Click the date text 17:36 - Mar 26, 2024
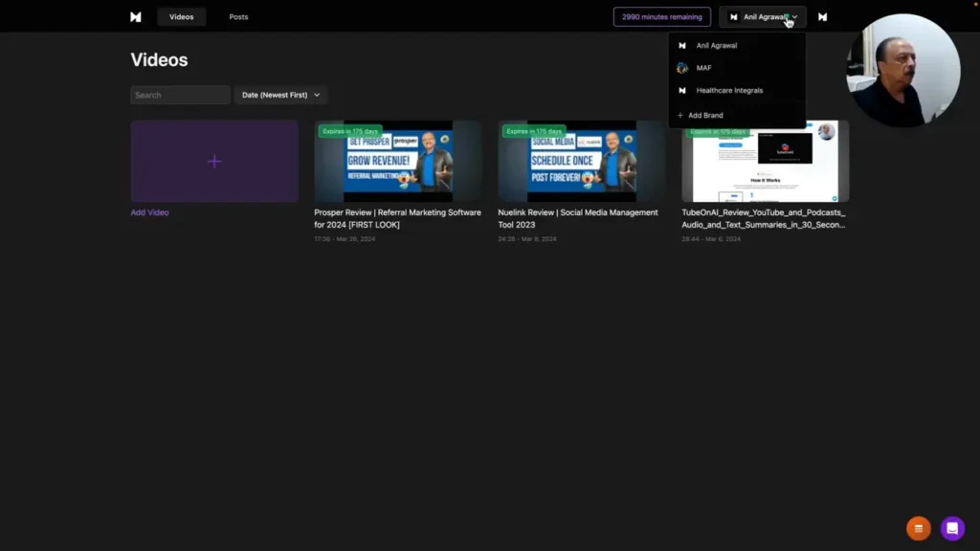 click(x=345, y=238)
